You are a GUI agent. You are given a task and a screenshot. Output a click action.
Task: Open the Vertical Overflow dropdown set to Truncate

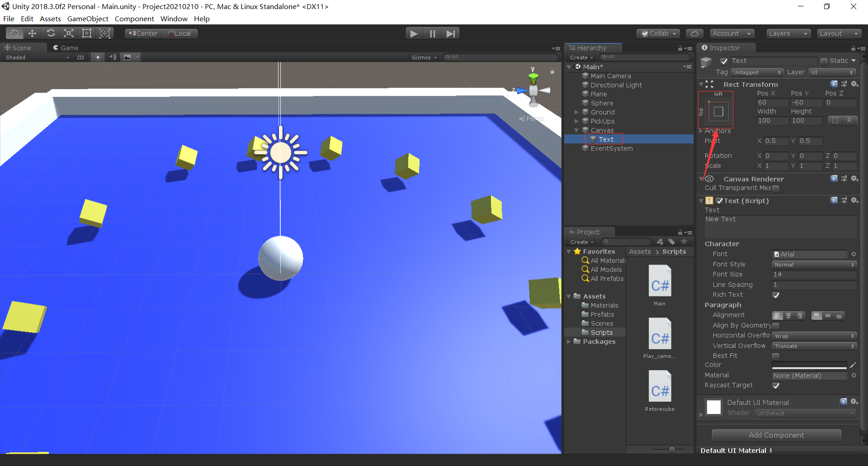pos(813,346)
